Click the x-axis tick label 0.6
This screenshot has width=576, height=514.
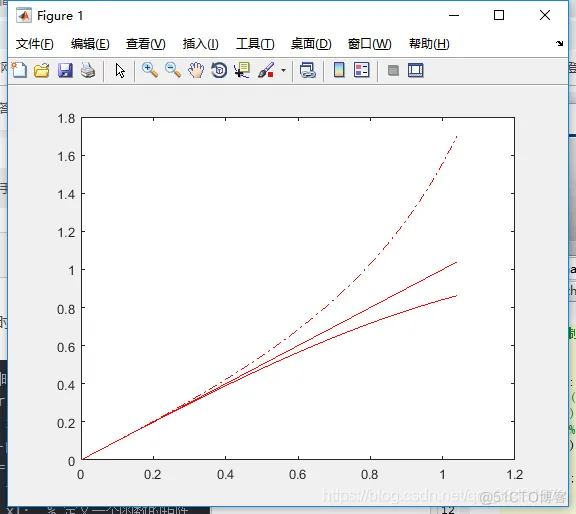click(298, 475)
